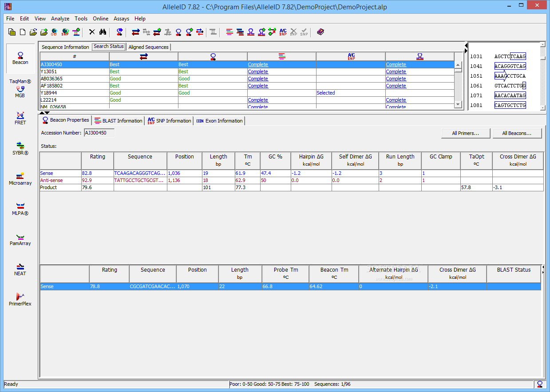Screen dimensions: 550x392
Task: Select the beacon sequence CGCGATCGAACAC...
Action: point(153,286)
